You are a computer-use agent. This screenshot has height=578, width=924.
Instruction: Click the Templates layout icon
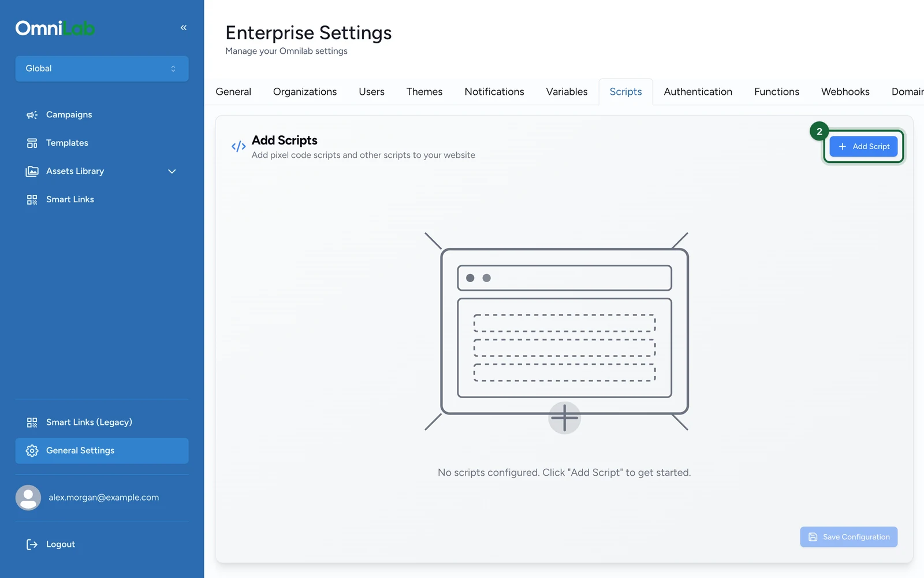pos(32,143)
